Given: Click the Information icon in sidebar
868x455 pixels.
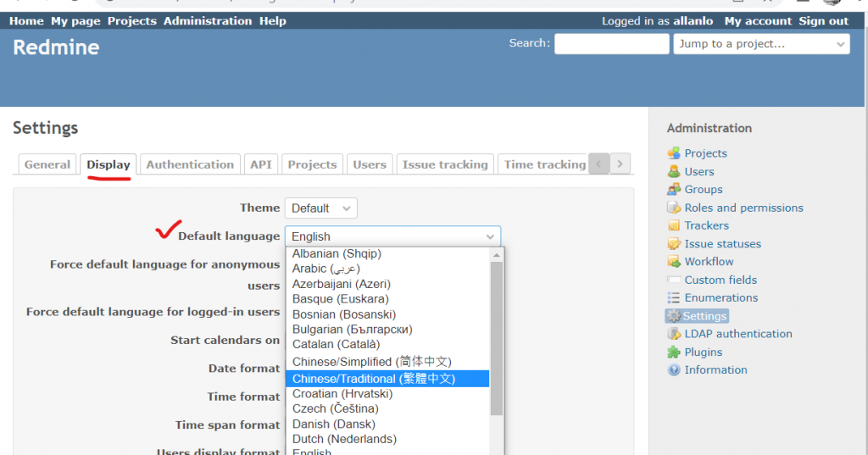Looking at the screenshot, I should click(x=674, y=369).
